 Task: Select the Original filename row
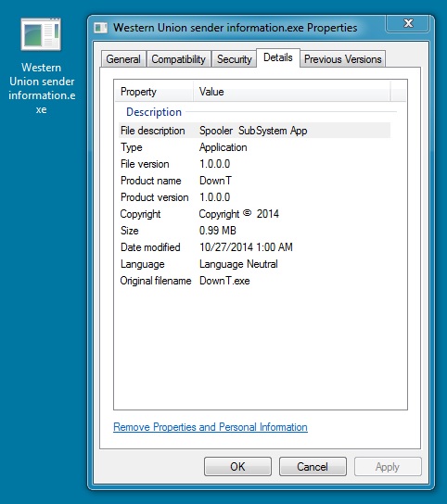[x=254, y=281]
